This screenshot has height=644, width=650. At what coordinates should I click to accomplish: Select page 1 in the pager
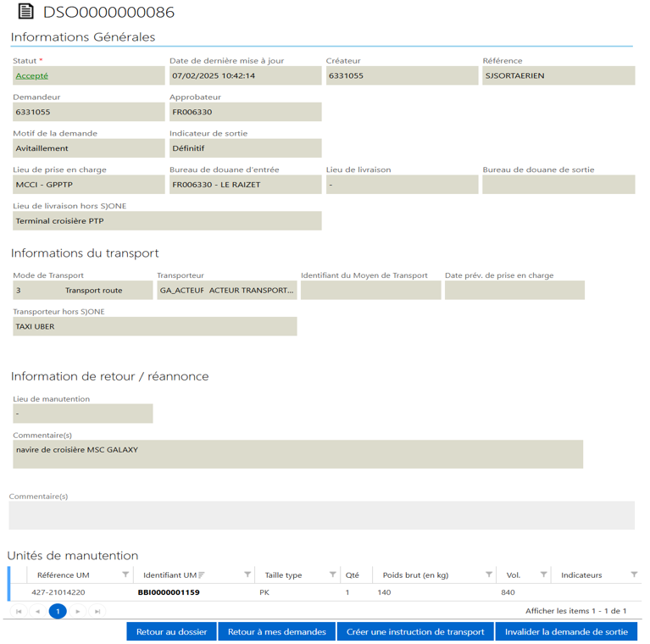(58, 611)
